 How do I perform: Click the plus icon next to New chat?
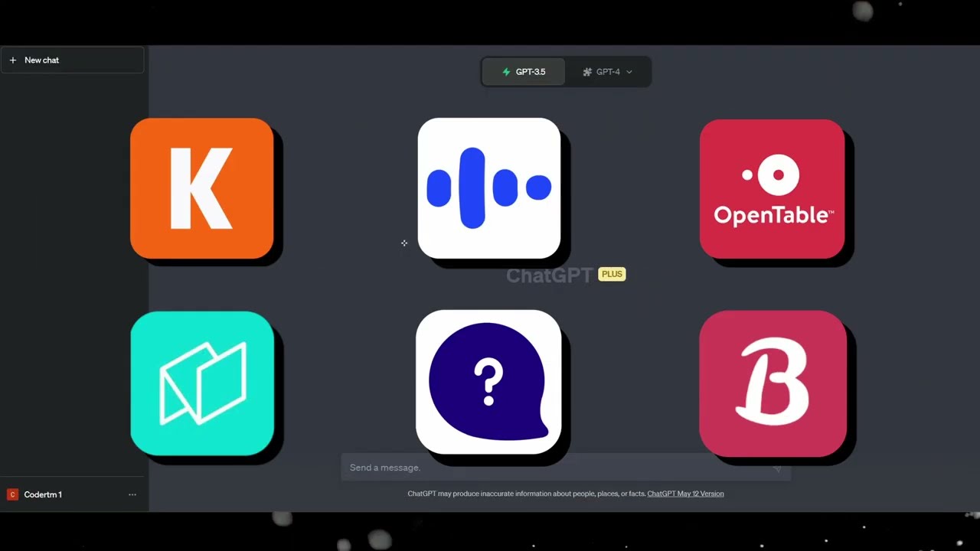(12, 60)
